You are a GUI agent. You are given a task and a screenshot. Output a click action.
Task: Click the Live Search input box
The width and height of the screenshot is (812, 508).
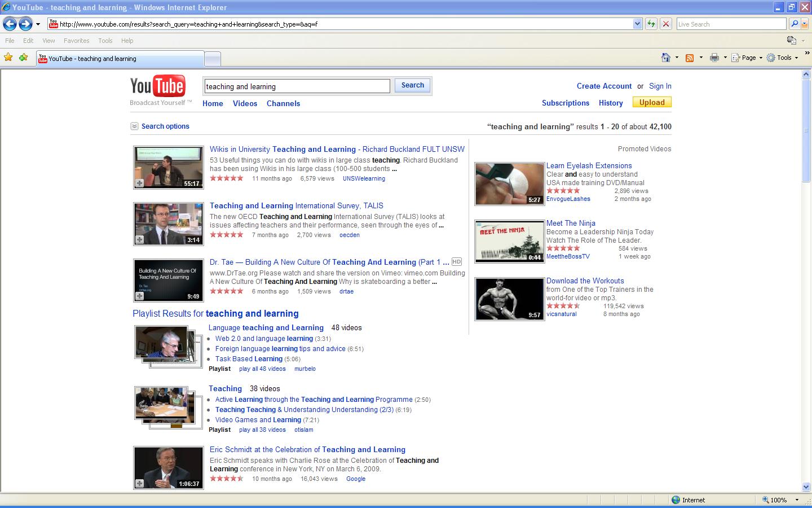tap(731, 24)
